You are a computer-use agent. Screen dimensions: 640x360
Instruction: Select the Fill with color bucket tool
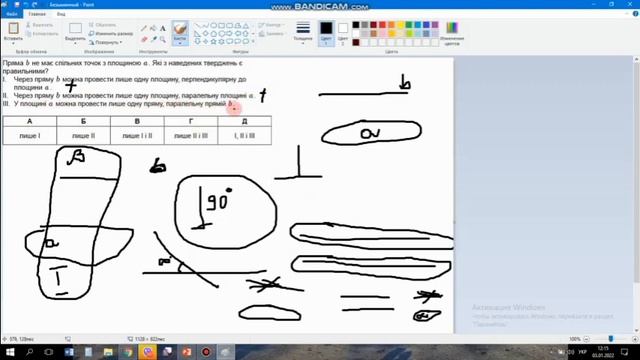click(153, 29)
